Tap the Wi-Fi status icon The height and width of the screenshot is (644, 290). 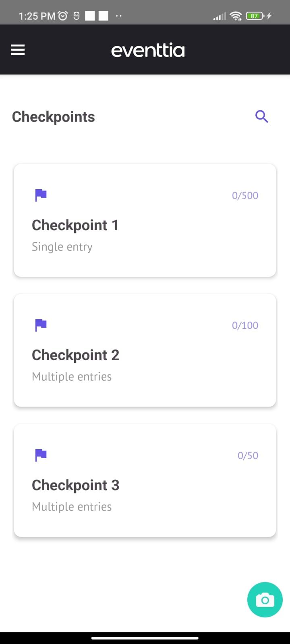[x=236, y=16]
